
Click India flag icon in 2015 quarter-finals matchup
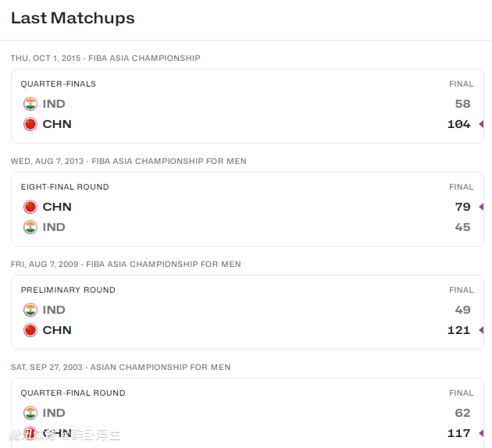(x=30, y=104)
